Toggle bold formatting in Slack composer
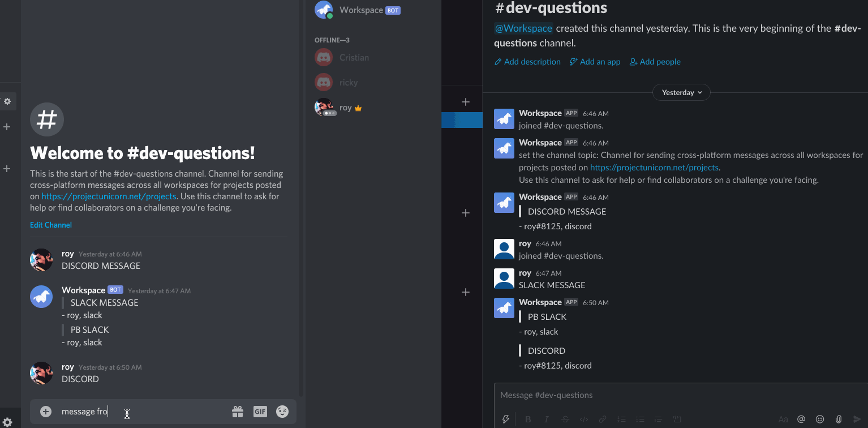 point(528,420)
